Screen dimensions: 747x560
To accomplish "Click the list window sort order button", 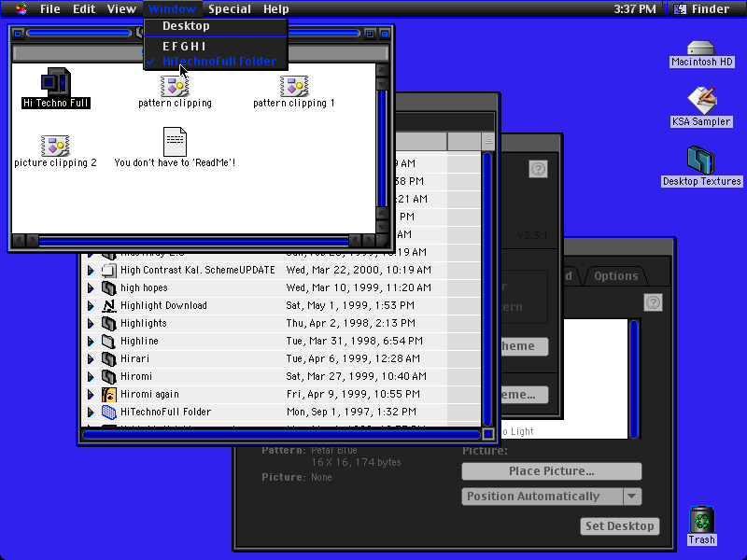I will [x=487, y=141].
